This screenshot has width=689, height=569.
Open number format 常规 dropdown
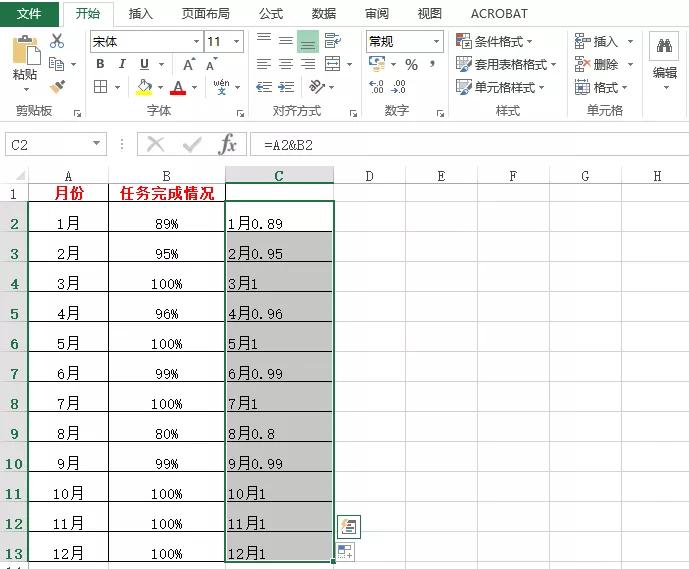tap(436, 42)
